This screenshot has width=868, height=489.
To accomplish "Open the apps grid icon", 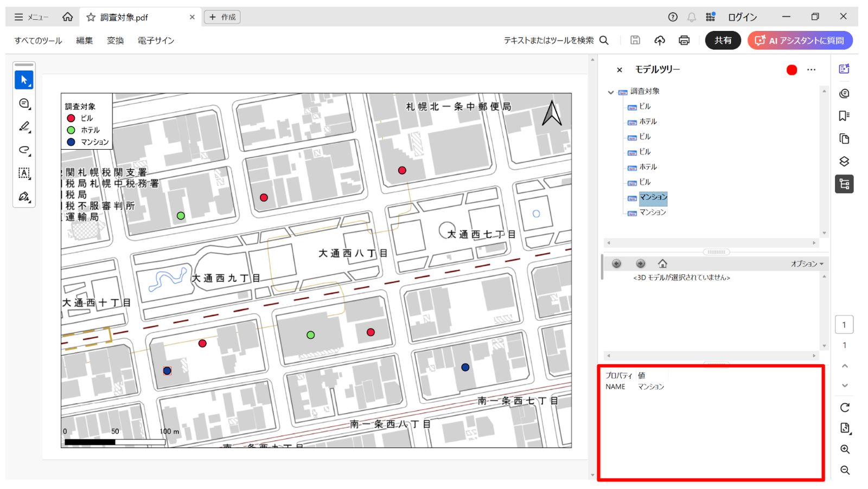I will [711, 17].
